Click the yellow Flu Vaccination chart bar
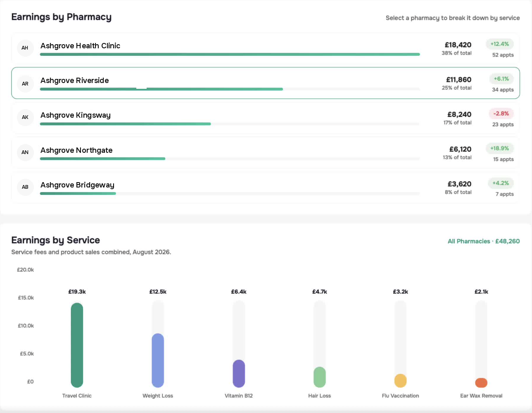 401,381
